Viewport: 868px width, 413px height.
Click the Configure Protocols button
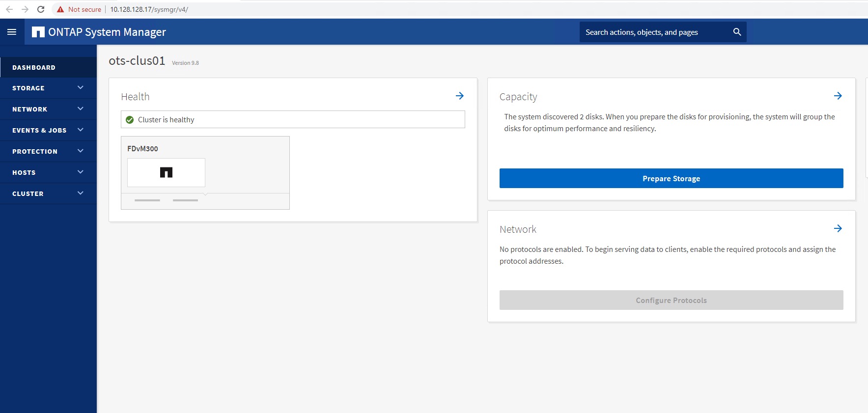coord(671,300)
